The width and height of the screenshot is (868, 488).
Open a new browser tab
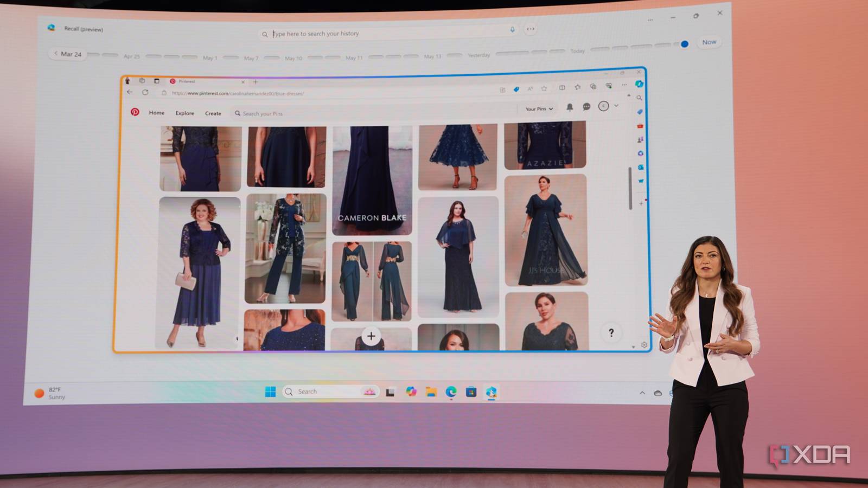tap(256, 82)
